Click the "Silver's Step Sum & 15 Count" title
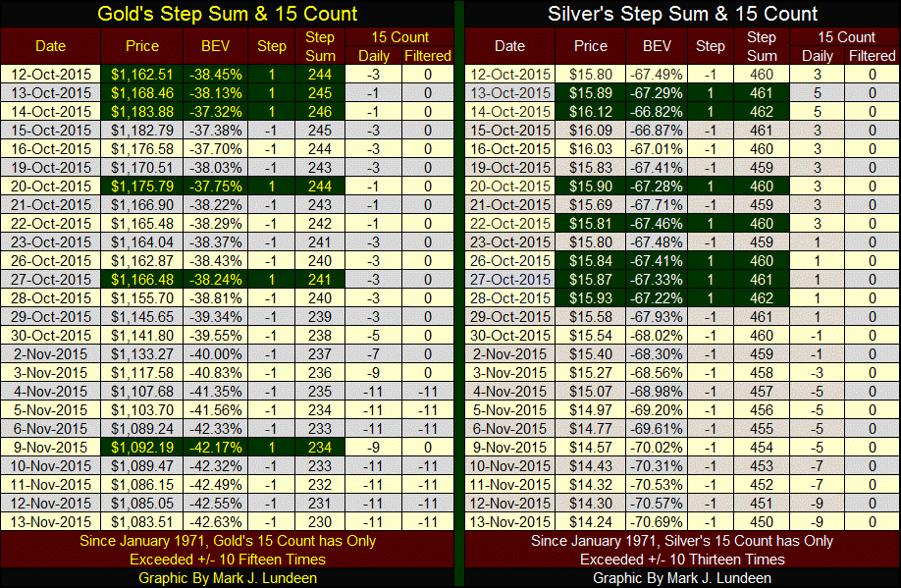This screenshot has height=588, width=901. [682, 14]
